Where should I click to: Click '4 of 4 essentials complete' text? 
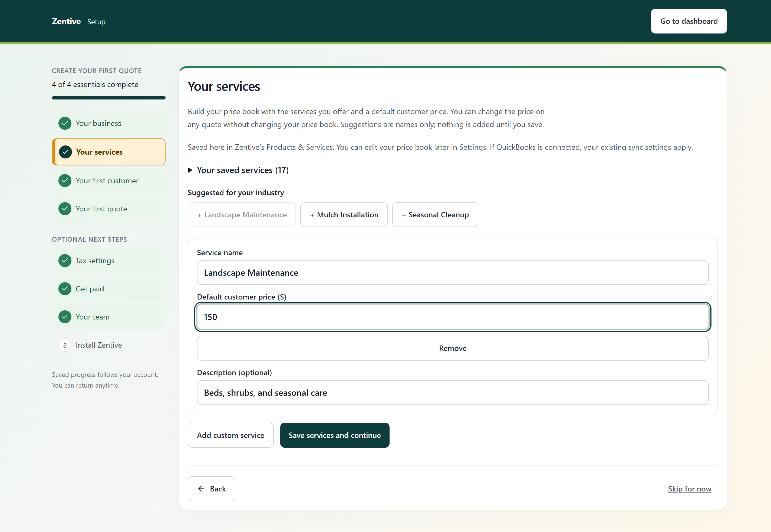click(x=95, y=84)
